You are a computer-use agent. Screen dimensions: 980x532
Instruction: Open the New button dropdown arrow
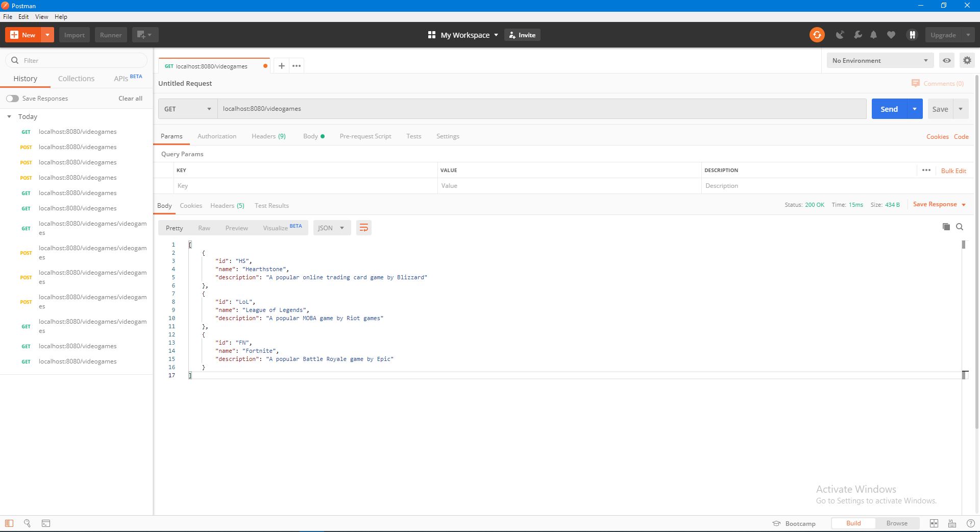[47, 35]
